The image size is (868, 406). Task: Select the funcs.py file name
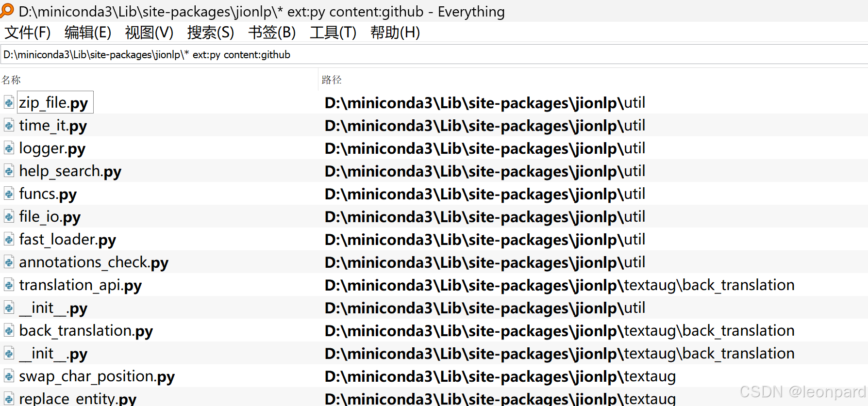tap(48, 194)
